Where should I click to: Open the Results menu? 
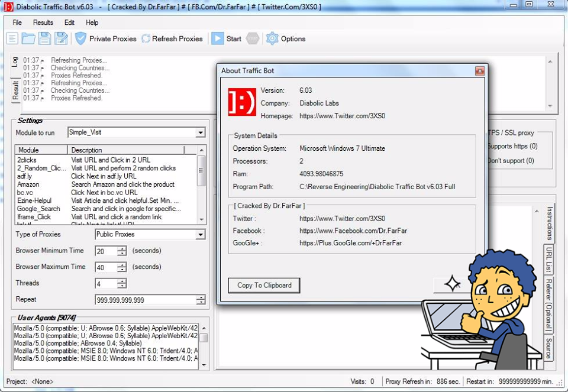pos(43,22)
